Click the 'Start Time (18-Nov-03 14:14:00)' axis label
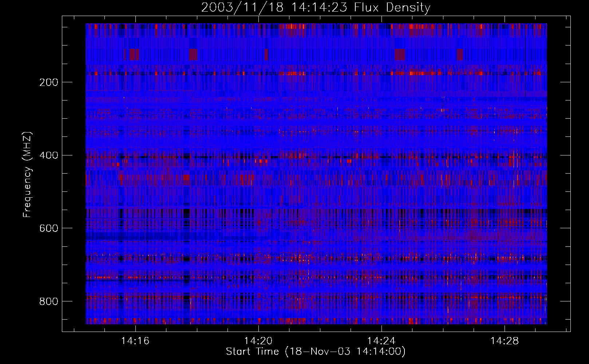 pos(316,352)
